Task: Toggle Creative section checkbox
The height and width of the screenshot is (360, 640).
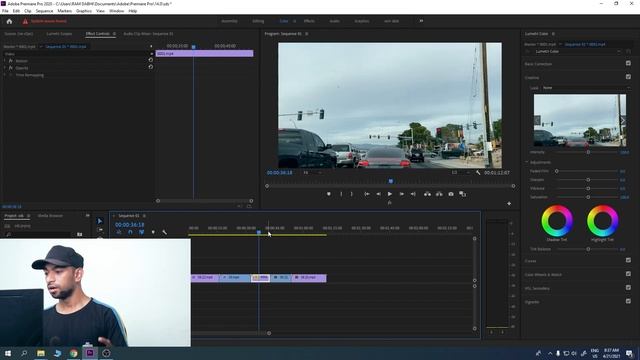Action: [x=628, y=77]
